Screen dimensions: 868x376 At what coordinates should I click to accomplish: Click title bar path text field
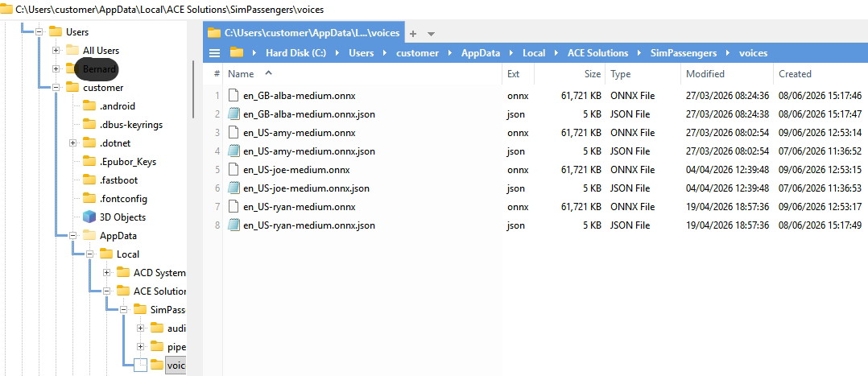(169, 10)
